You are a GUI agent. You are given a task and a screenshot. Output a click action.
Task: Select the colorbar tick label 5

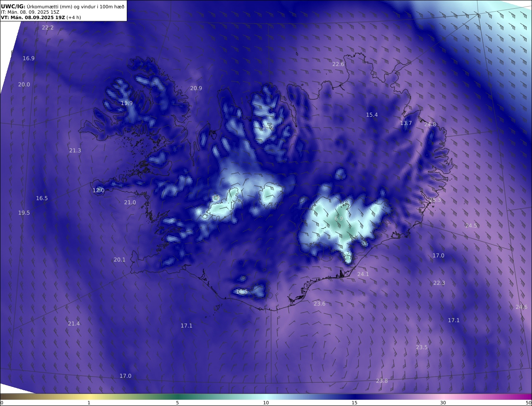pyautogui.click(x=177, y=403)
